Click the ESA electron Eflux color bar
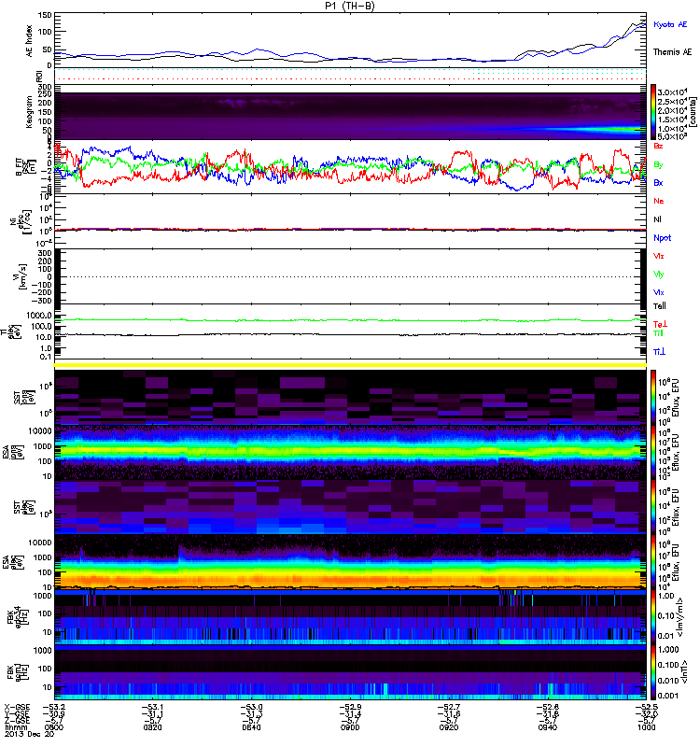The width and height of the screenshot is (700, 747). click(653, 562)
